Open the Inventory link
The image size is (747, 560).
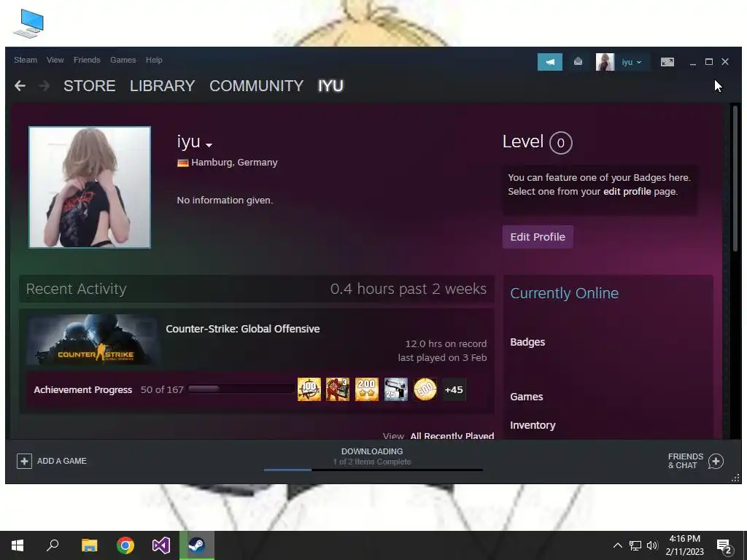533,425
